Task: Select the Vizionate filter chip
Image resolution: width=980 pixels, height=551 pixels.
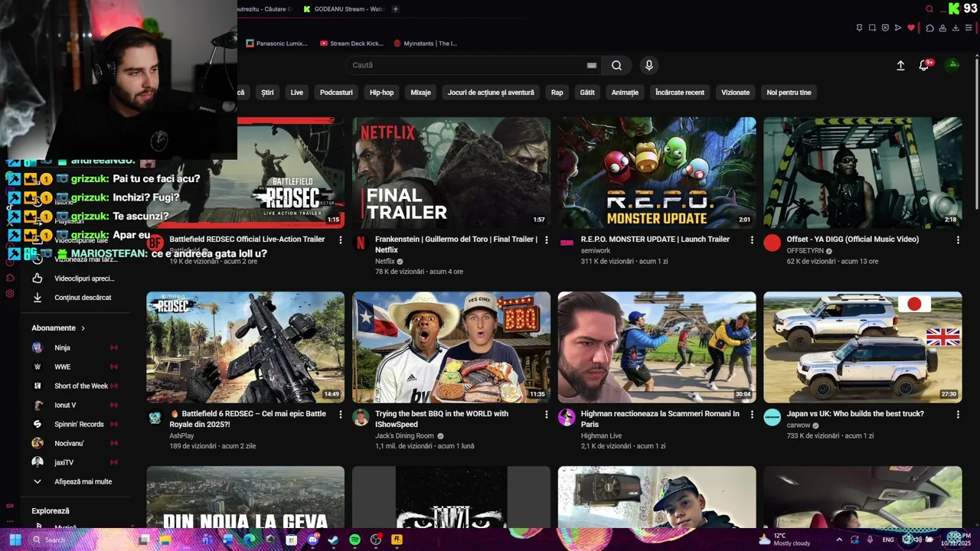Action: click(x=735, y=93)
